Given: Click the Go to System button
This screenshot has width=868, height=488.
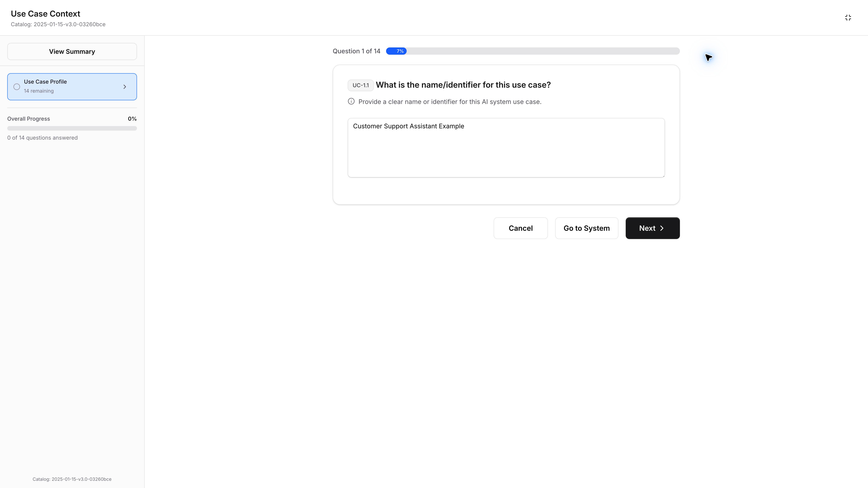Looking at the screenshot, I should tap(587, 228).
